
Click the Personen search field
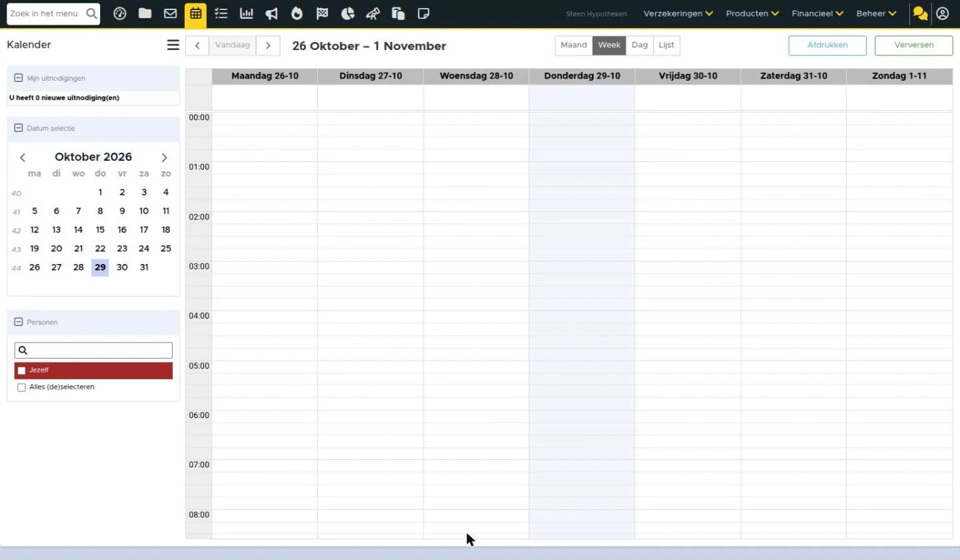[93, 351]
